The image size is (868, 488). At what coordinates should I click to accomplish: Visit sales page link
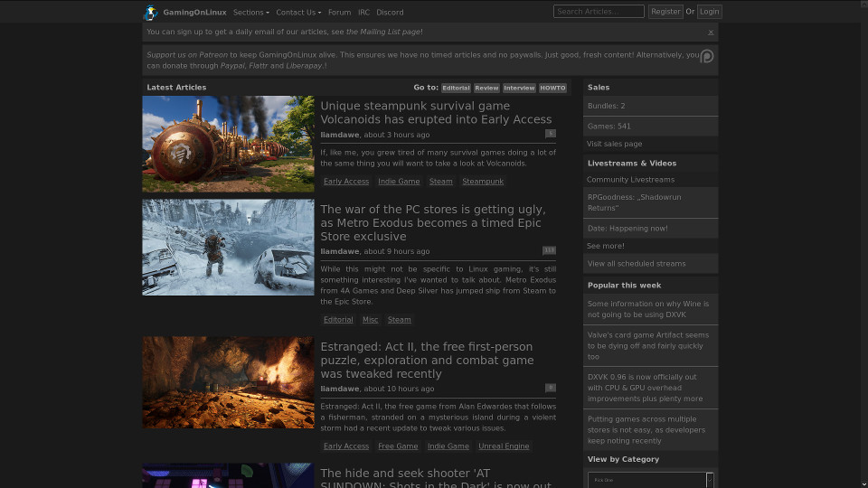click(615, 144)
